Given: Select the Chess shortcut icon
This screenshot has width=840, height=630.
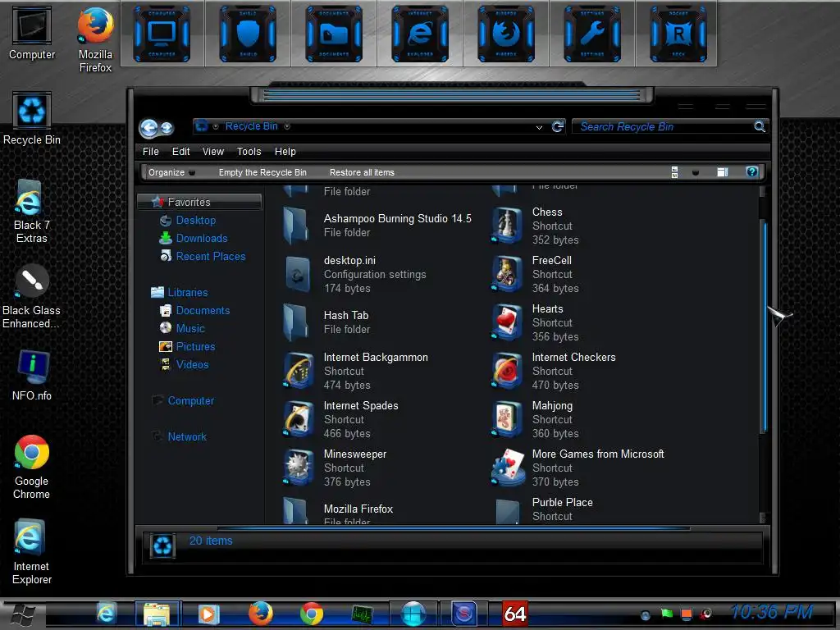Looking at the screenshot, I should [506, 226].
